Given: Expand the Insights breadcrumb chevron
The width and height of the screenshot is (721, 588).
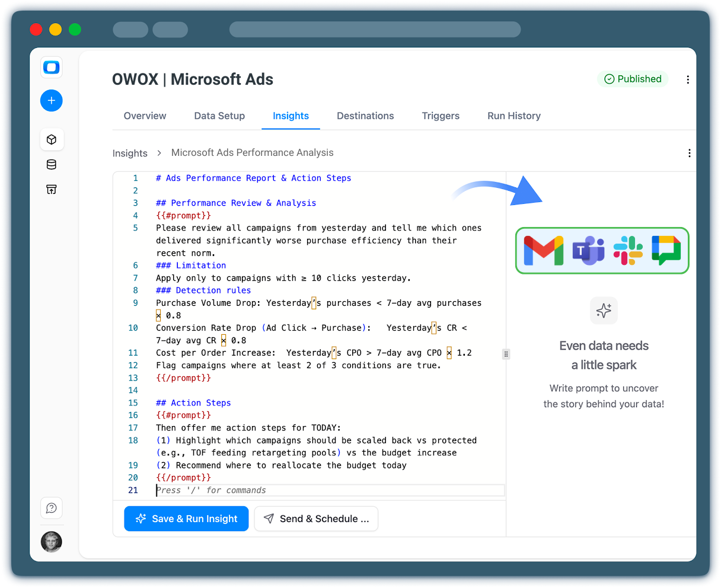Looking at the screenshot, I should tap(159, 152).
